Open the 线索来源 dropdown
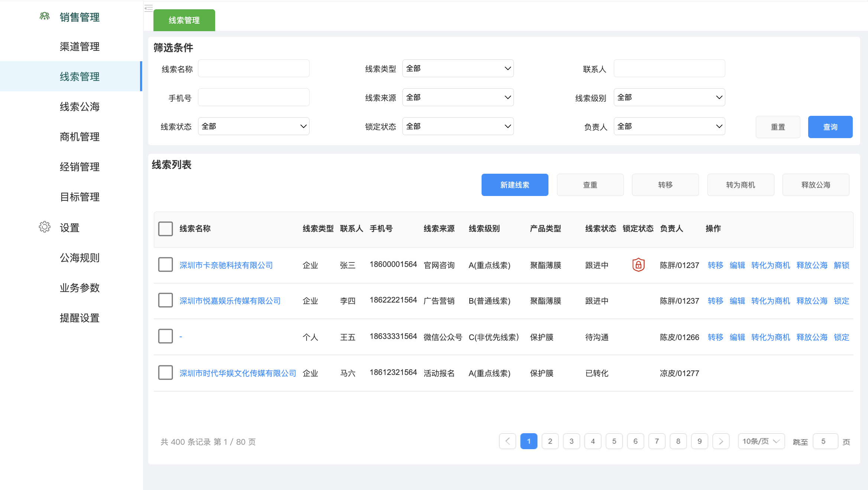 pyautogui.click(x=458, y=97)
